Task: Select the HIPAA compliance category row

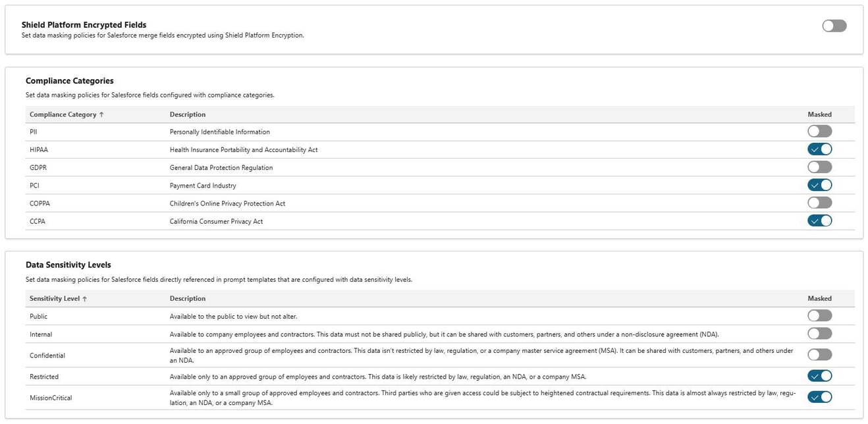Action: (263, 149)
